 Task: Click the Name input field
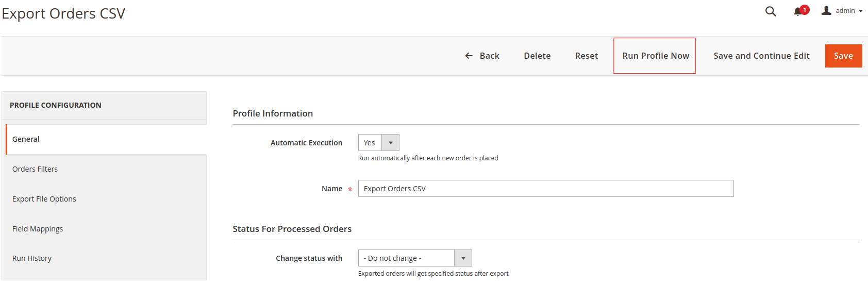(546, 189)
